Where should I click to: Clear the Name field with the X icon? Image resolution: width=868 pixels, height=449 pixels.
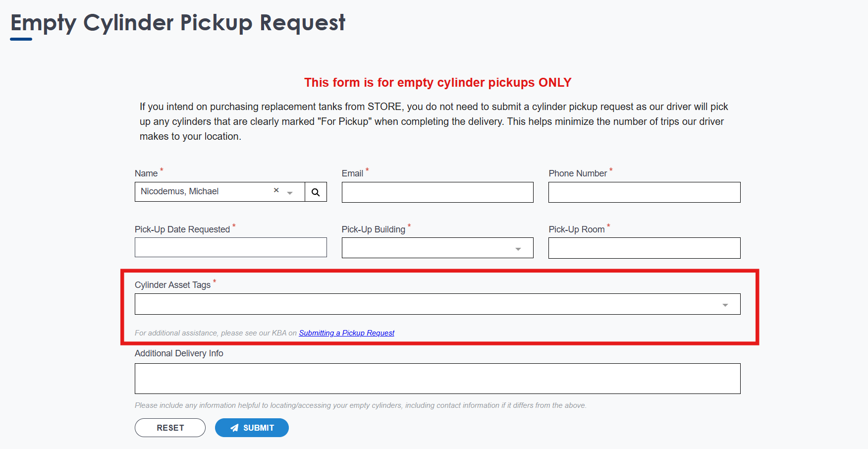[276, 190]
